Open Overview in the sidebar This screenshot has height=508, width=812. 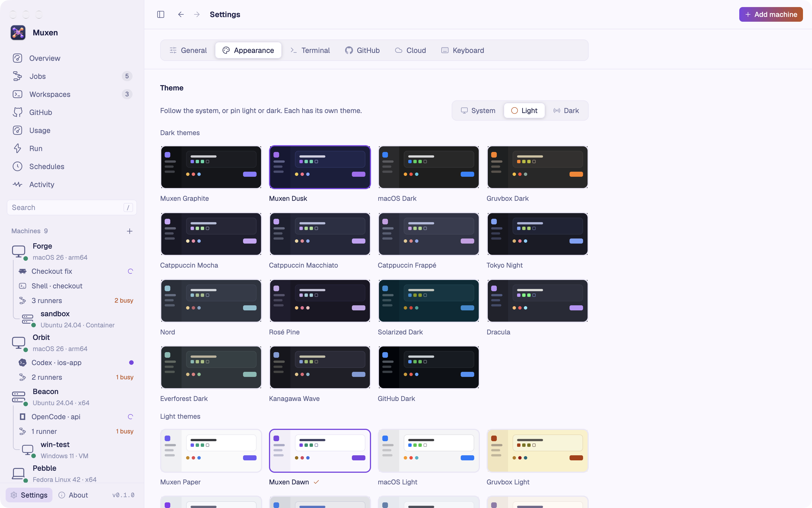(72, 58)
